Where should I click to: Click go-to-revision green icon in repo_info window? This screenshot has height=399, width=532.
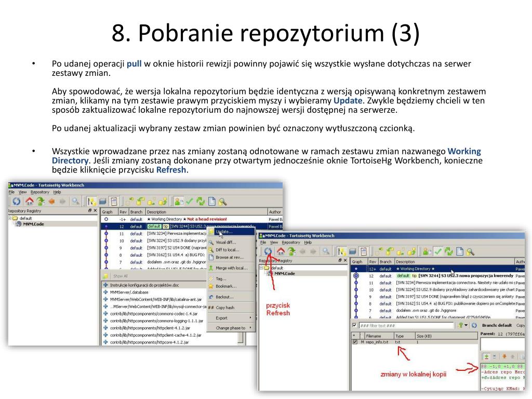coord(291,252)
